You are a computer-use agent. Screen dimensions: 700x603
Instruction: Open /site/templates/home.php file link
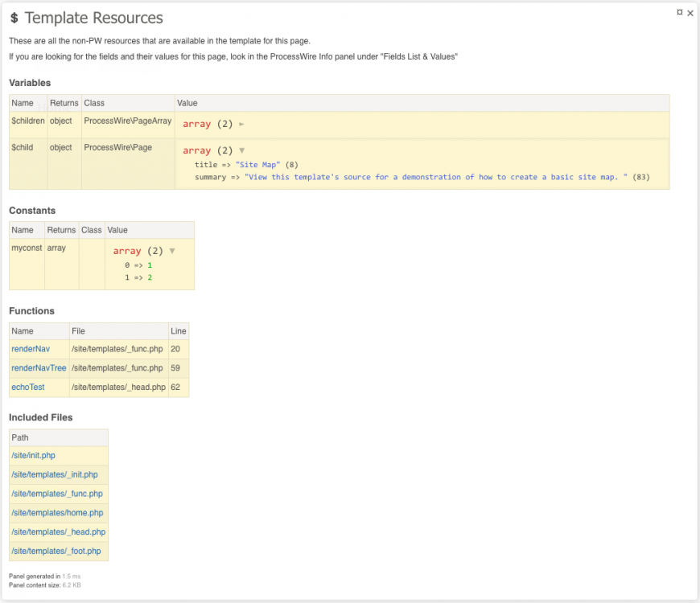57,513
